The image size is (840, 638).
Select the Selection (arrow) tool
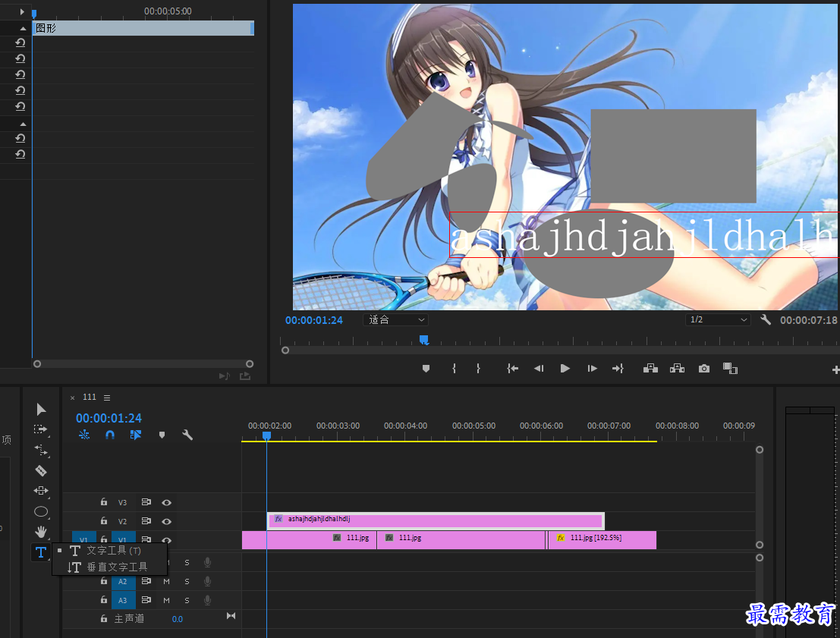[41, 409]
